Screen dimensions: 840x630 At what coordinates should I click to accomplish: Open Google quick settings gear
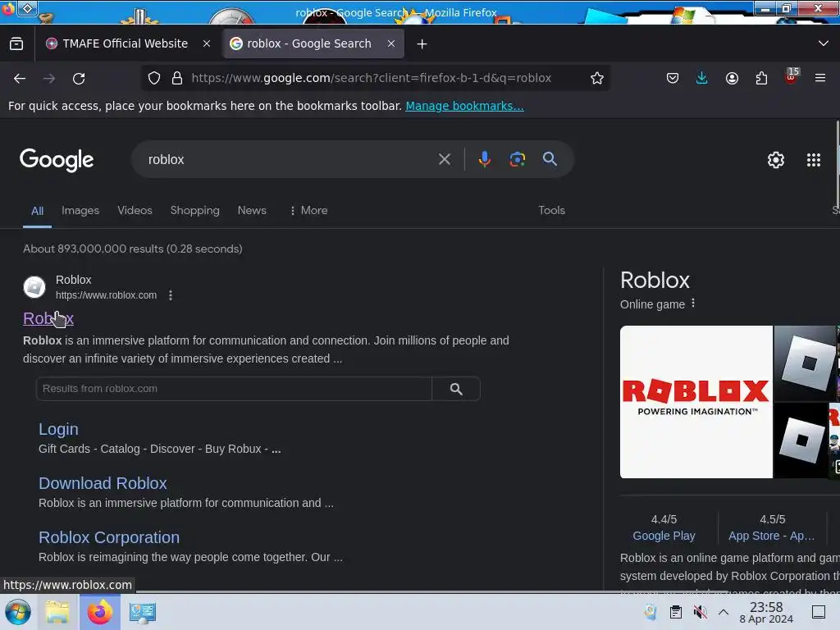tap(776, 160)
